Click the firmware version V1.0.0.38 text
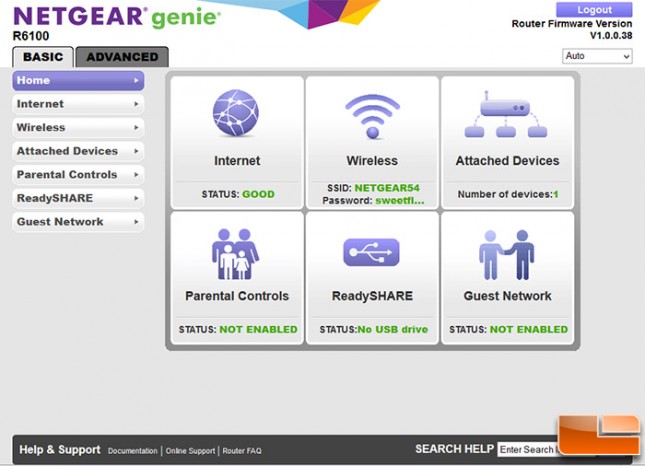This screenshot has height=466, width=645. click(x=611, y=35)
